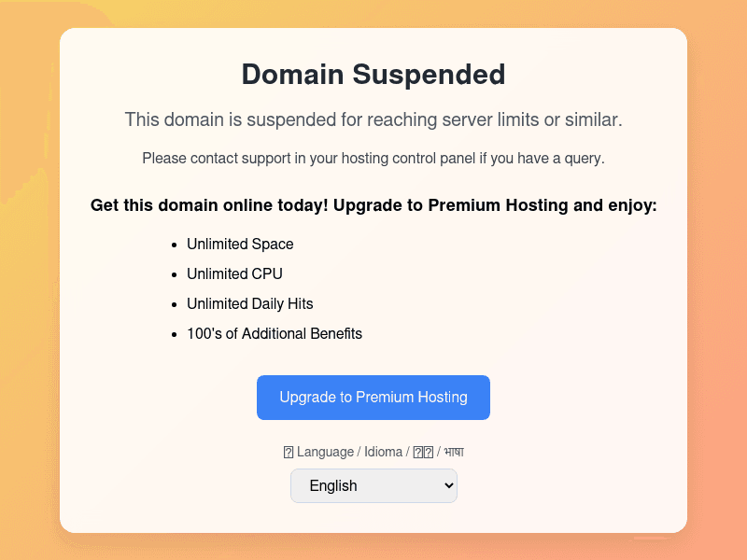Click the globe icon before Language label
The height and width of the screenshot is (560, 747).
point(289,453)
